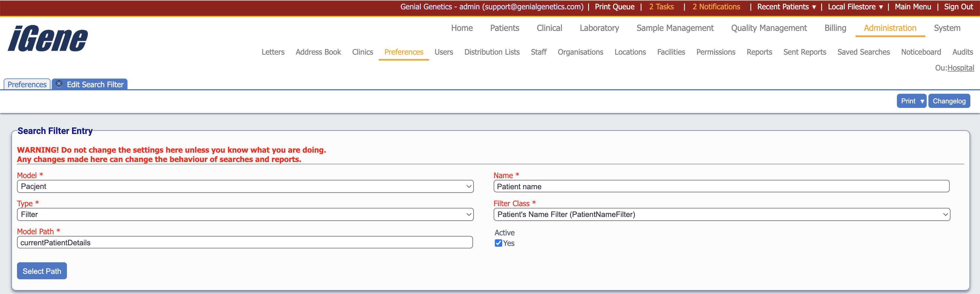Click the Ou:Hospital link
Screen dimensions: 980x294
(x=961, y=68)
